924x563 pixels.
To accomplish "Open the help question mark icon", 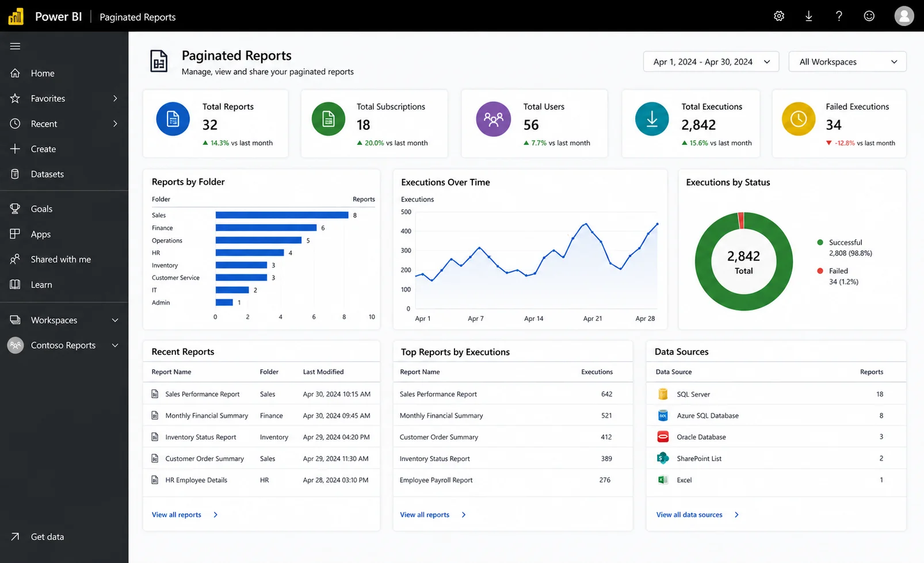I will (839, 16).
